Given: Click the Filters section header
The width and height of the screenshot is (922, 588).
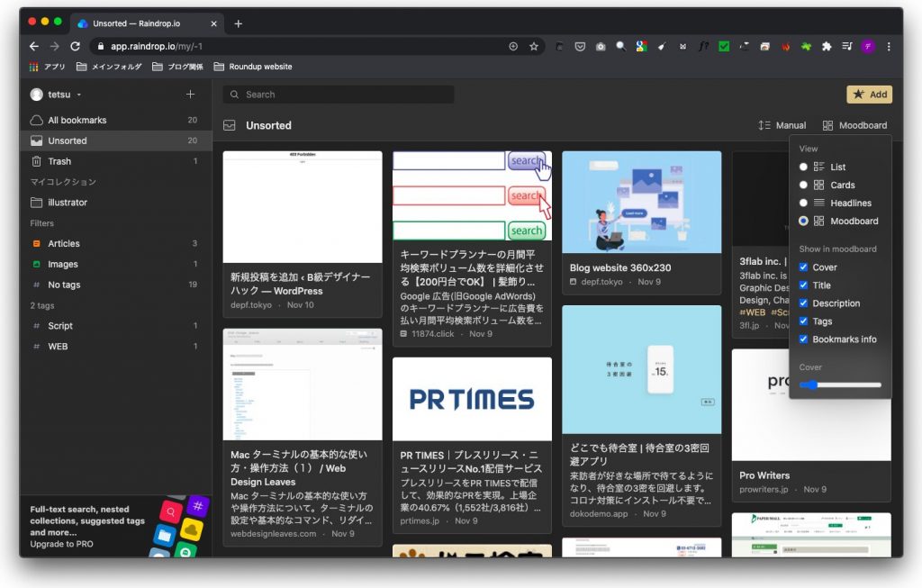Looking at the screenshot, I should 41,223.
